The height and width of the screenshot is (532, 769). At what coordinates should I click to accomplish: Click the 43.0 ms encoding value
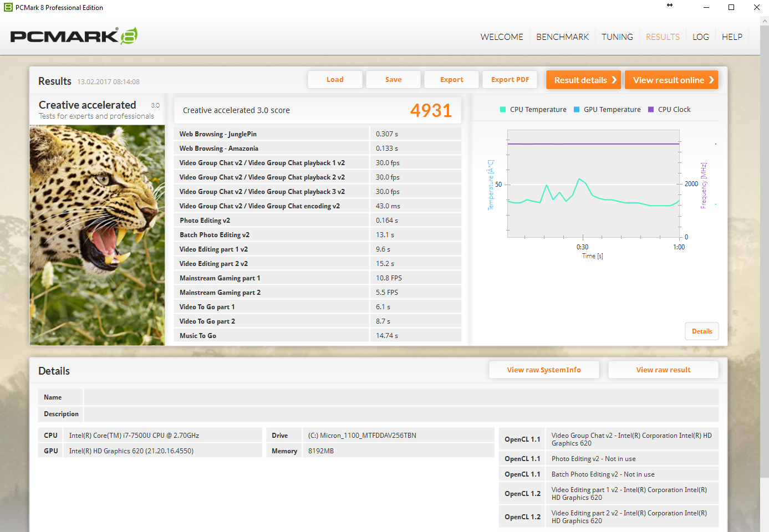click(x=388, y=206)
